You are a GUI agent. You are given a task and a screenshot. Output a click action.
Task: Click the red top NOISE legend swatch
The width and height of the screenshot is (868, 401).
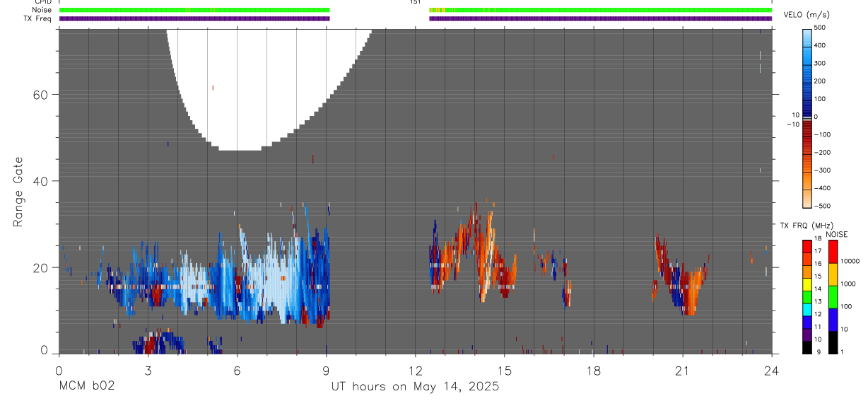click(832, 252)
